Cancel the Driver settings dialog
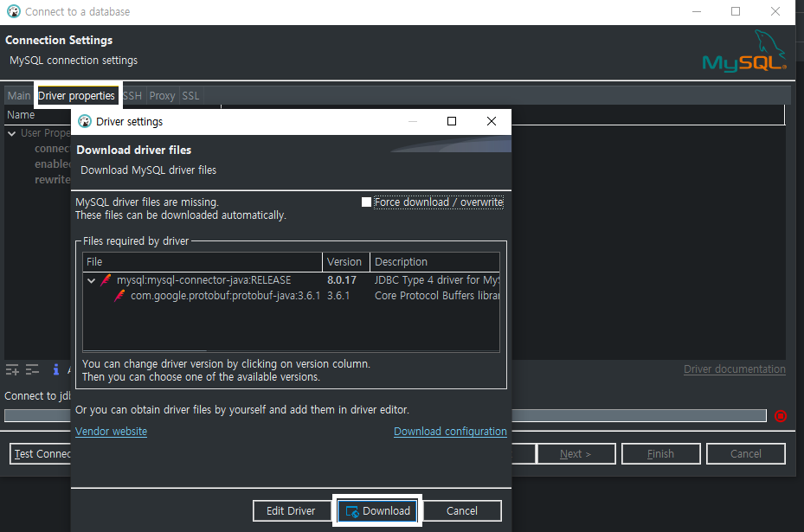Viewport: 804px width, 532px height. (x=461, y=510)
